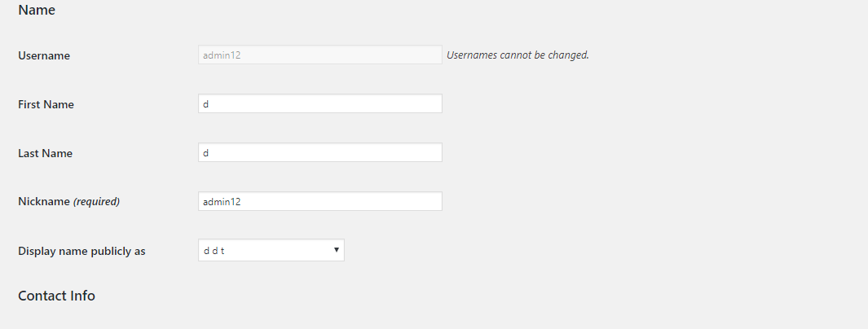Click the "Name" section heading

pos(37,11)
